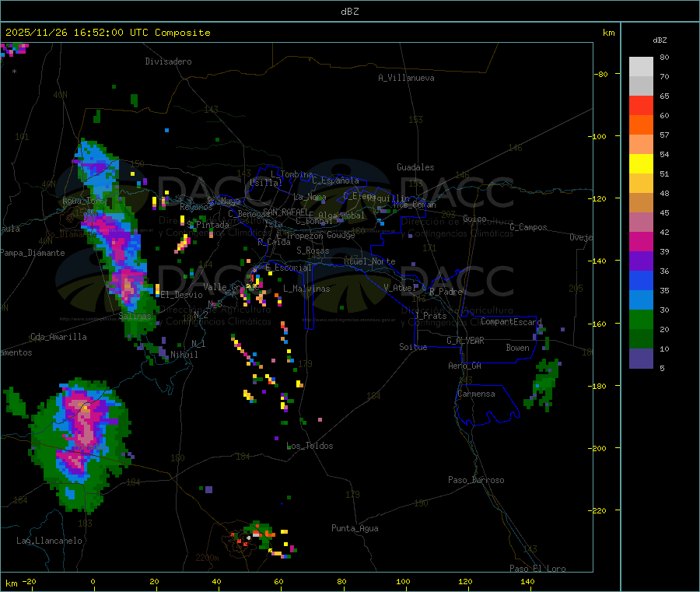Click the Guadales place label

415,167
